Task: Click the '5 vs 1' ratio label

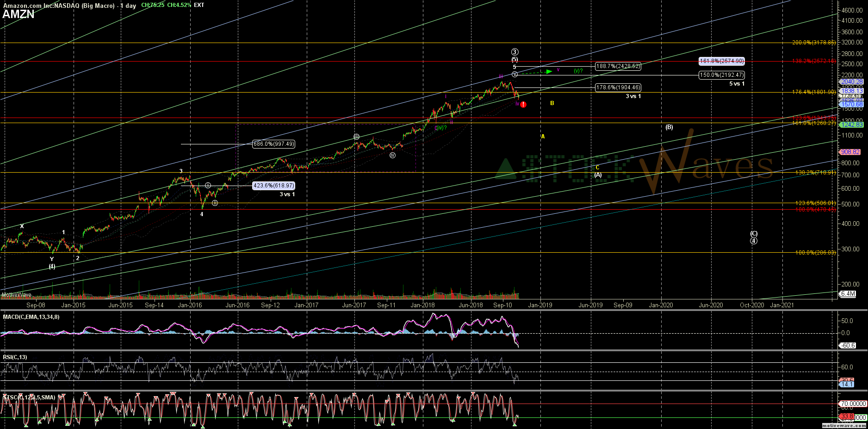Action: (x=737, y=84)
